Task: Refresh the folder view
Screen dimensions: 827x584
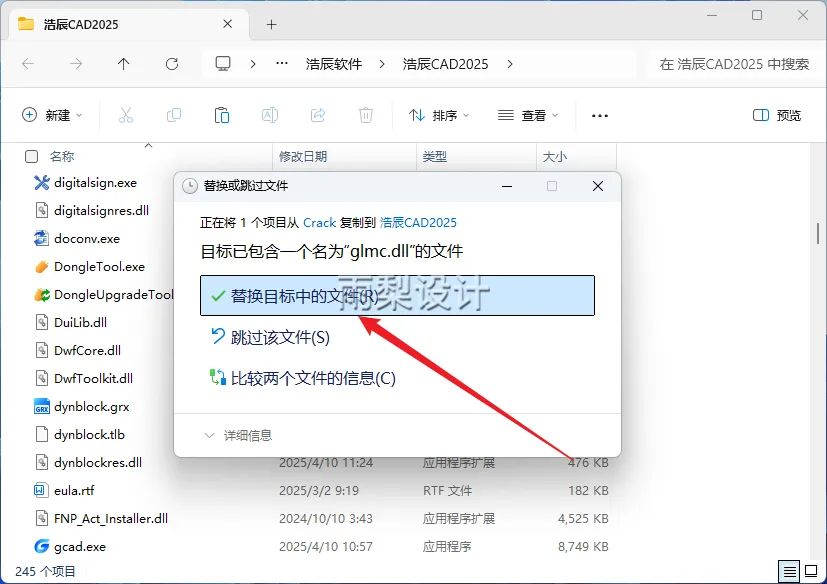Action: tap(172, 64)
